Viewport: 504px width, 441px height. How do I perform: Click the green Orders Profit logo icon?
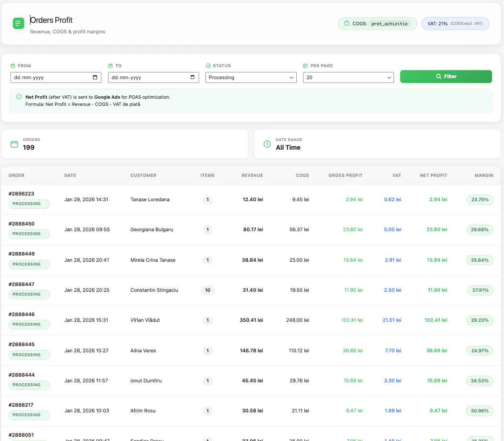point(18,23)
